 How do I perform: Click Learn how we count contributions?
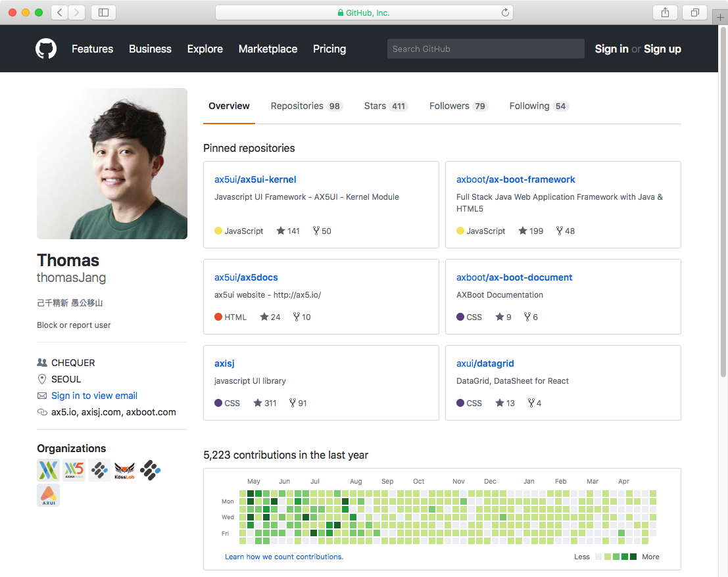284,557
